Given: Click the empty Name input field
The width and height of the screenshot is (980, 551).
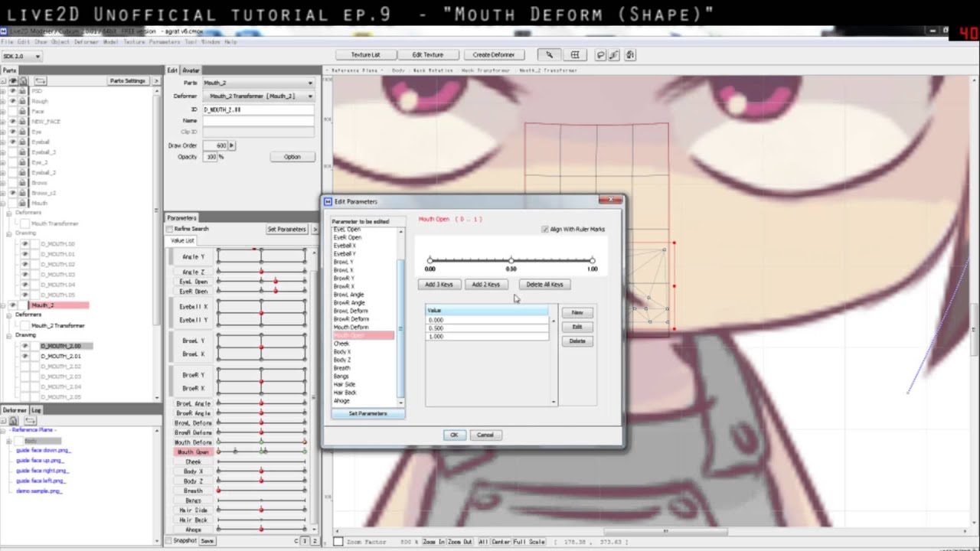Looking at the screenshot, I should pos(258,121).
